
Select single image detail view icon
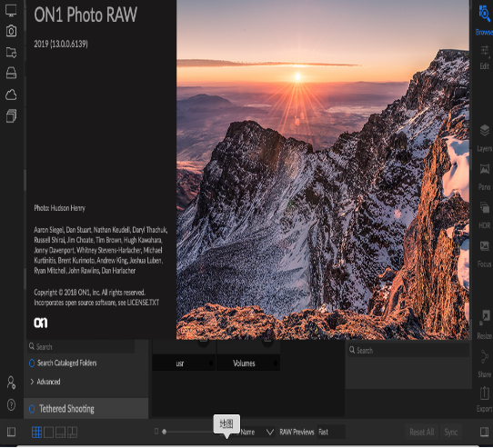[49, 433]
